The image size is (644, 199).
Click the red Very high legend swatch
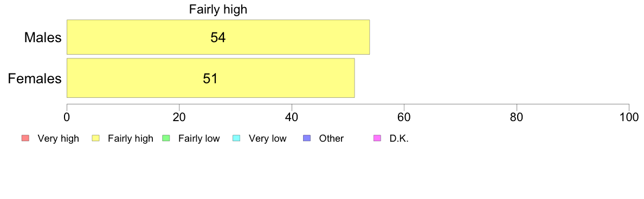24,138
